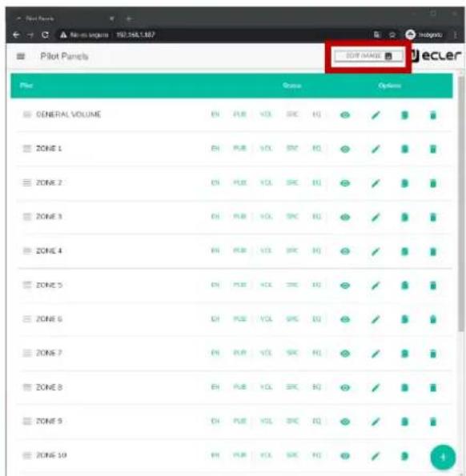This screenshot has height=476, width=466.
Task: Click the PUB status of ZONE 1
Action: 239,148
